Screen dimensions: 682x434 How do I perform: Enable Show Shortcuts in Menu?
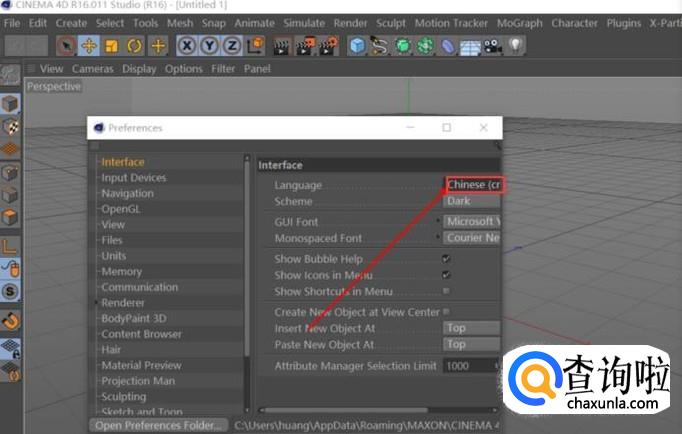[x=446, y=292]
